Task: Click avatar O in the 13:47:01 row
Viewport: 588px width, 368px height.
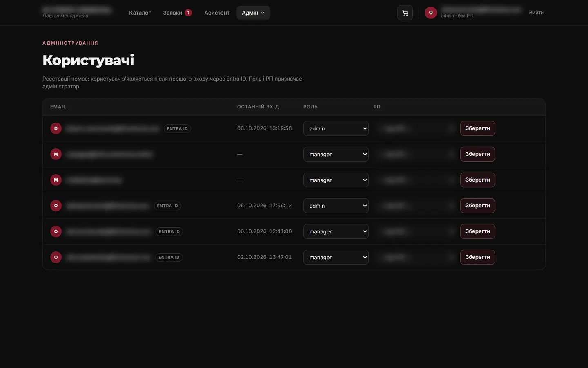Action: coord(56,257)
